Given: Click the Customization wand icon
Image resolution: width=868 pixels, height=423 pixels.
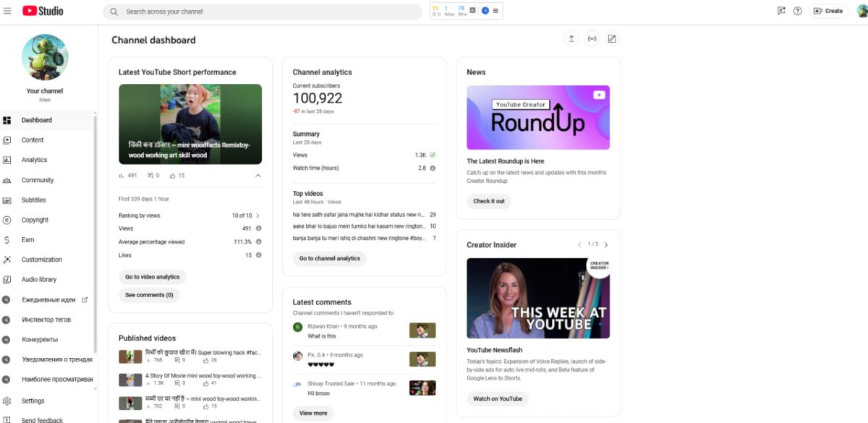Looking at the screenshot, I should tap(7, 260).
